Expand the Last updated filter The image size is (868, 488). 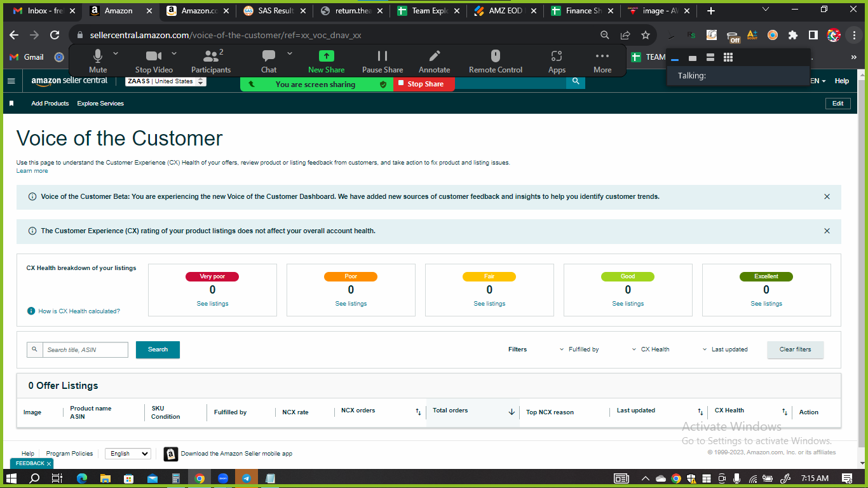click(725, 349)
